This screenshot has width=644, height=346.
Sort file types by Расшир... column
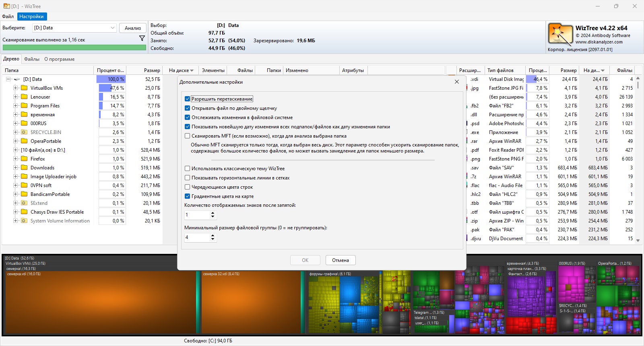pos(470,70)
